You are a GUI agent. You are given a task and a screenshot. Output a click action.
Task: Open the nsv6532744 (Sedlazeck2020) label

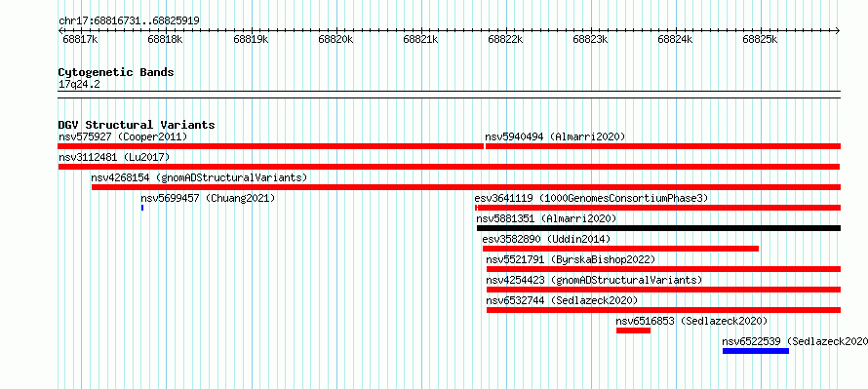562,300
